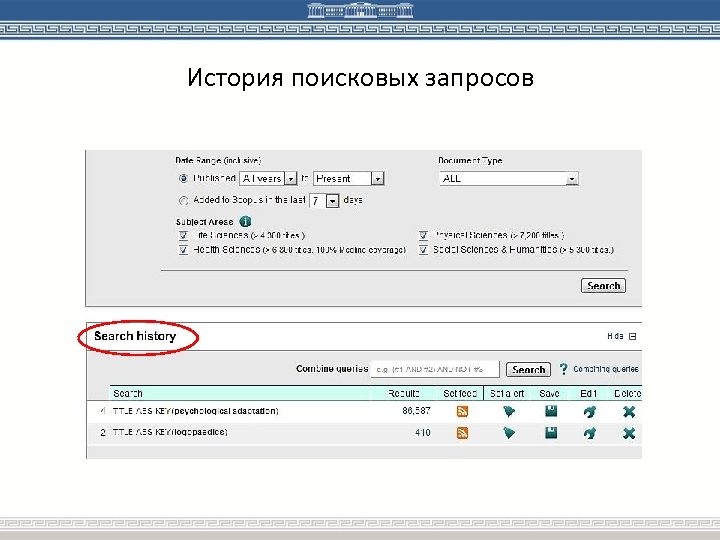Toggle Social Sciences & Humanities checkbox

coord(423,250)
